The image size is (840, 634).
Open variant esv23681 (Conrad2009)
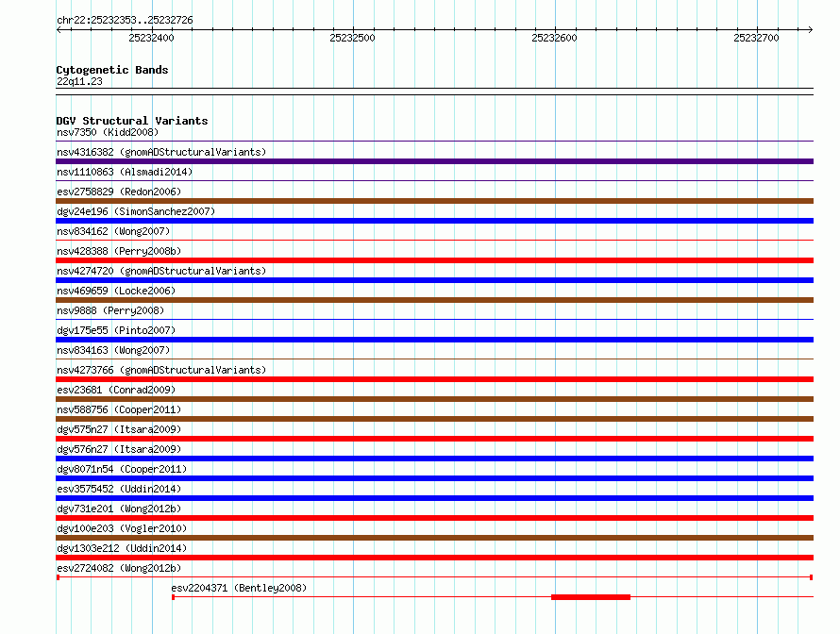tap(116, 390)
